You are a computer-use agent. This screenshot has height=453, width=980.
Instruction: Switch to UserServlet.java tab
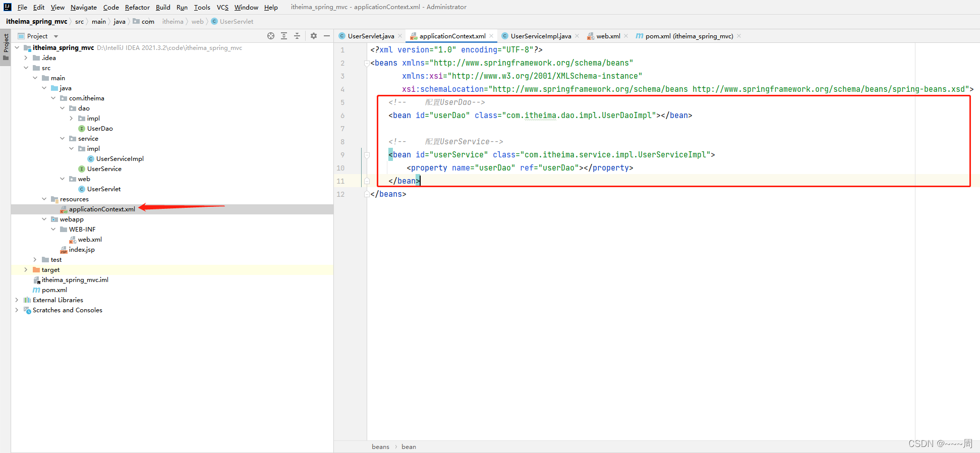pyautogui.click(x=371, y=36)
